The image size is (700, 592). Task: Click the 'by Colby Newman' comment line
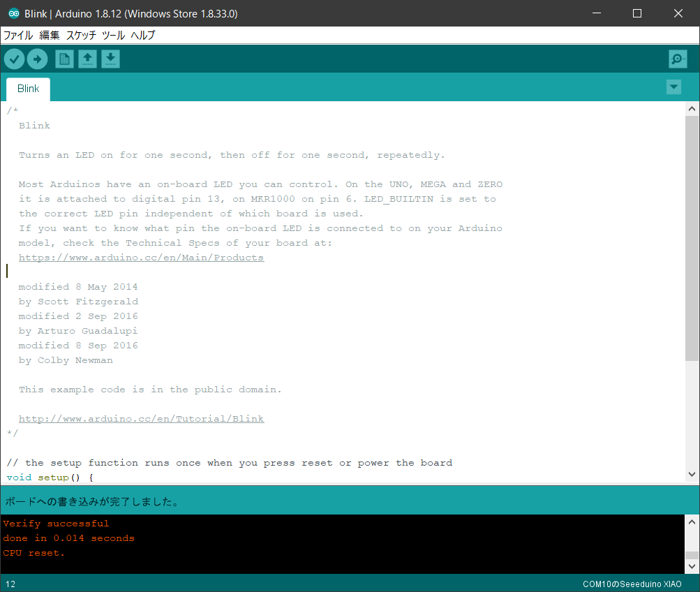66,360
